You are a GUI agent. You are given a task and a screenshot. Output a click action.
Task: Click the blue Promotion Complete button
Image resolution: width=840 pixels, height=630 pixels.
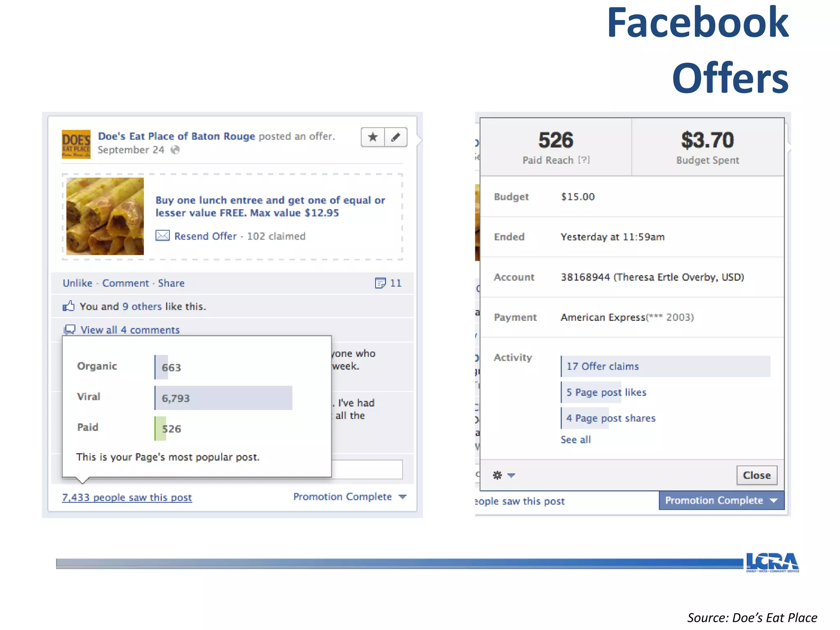pos(721,500)
